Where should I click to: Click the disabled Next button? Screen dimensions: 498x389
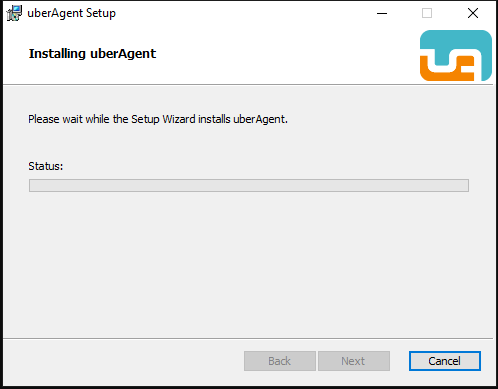(x=354, y=361)
